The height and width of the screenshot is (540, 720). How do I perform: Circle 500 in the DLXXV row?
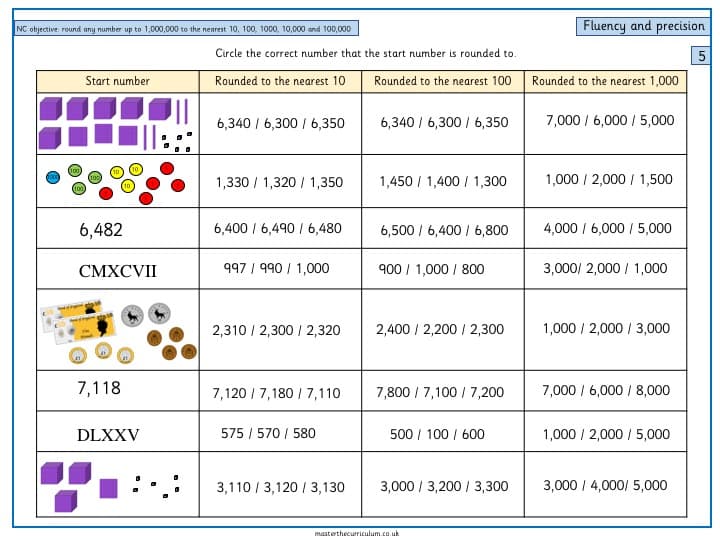click(x=401, y=434)
